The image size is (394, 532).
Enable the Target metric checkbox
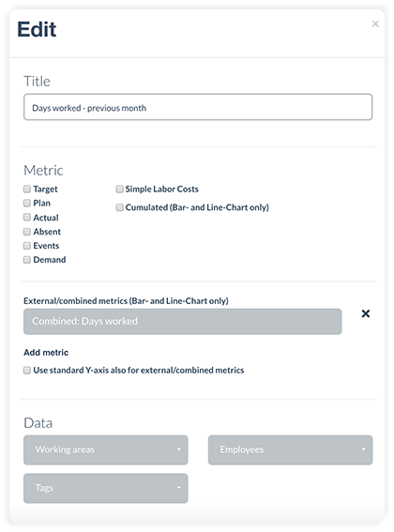[x=27, y=189]
